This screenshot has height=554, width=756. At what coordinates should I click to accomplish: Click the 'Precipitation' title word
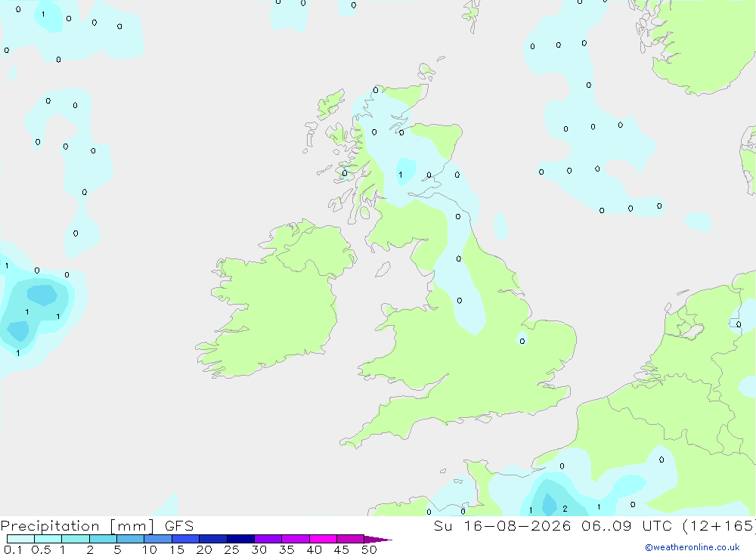(50, 526)
